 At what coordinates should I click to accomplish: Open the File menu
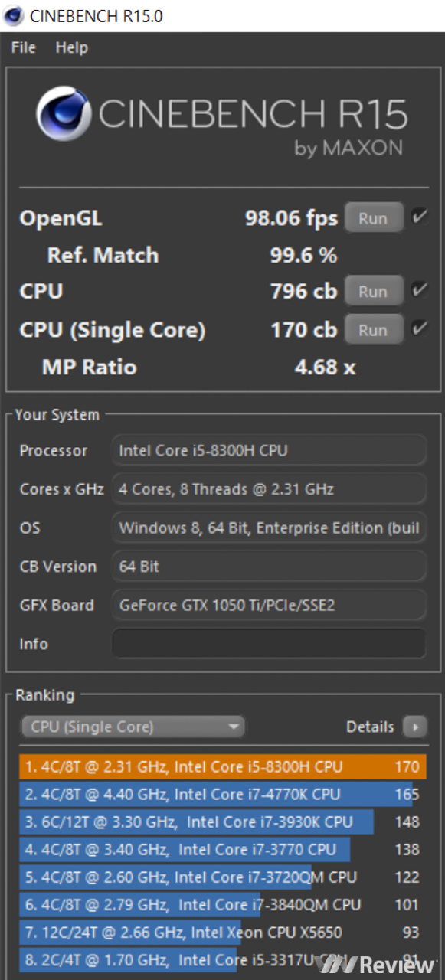point(24,47)
